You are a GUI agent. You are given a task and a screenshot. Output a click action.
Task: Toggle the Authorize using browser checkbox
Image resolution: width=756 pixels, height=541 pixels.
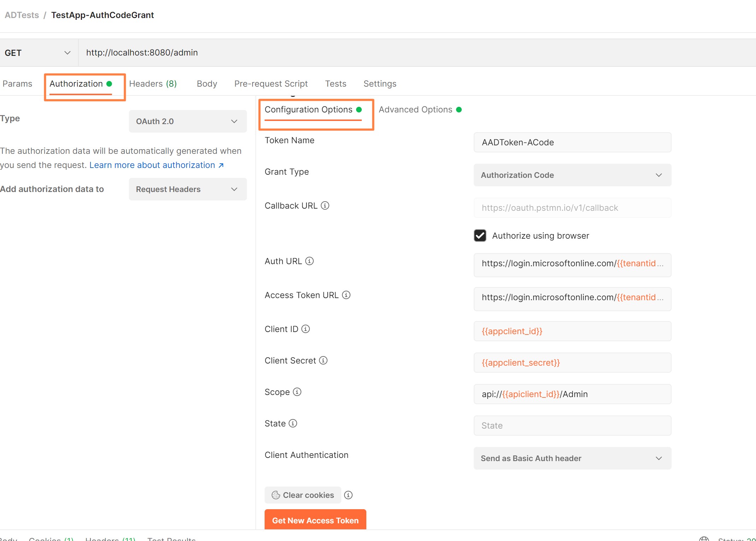click(x=480, y=235)
